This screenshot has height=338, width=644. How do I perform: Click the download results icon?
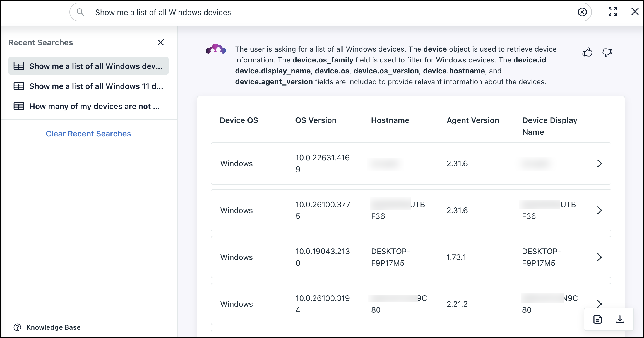pos(620,319)
